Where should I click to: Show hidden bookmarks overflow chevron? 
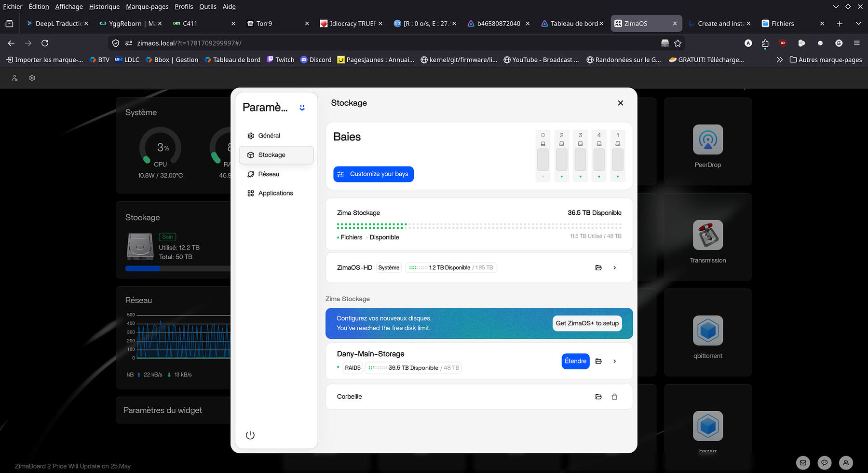[779, 60]
